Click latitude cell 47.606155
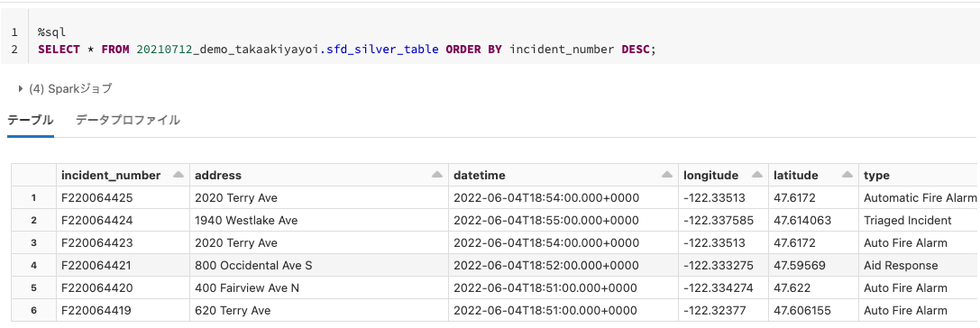This screenshot has width=980, height=328. coord(813,311)
